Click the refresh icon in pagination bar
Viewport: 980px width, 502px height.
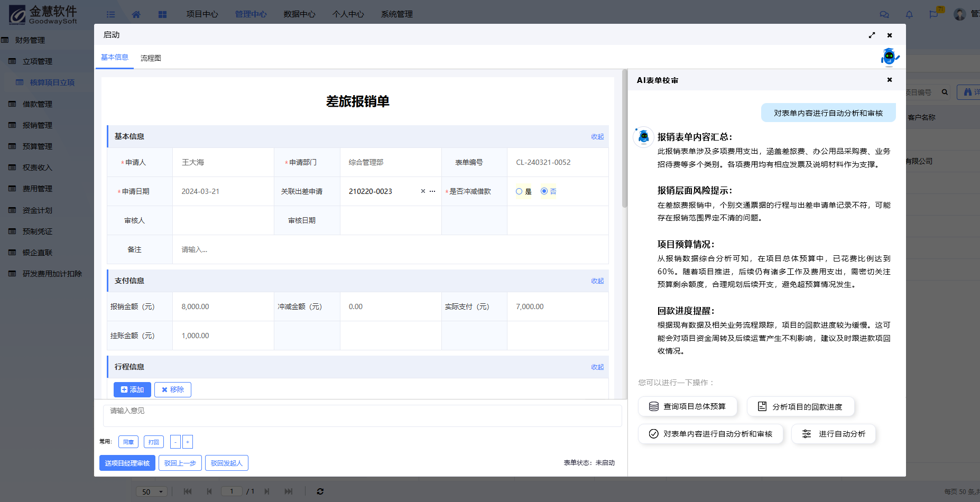tap(320, 491)
